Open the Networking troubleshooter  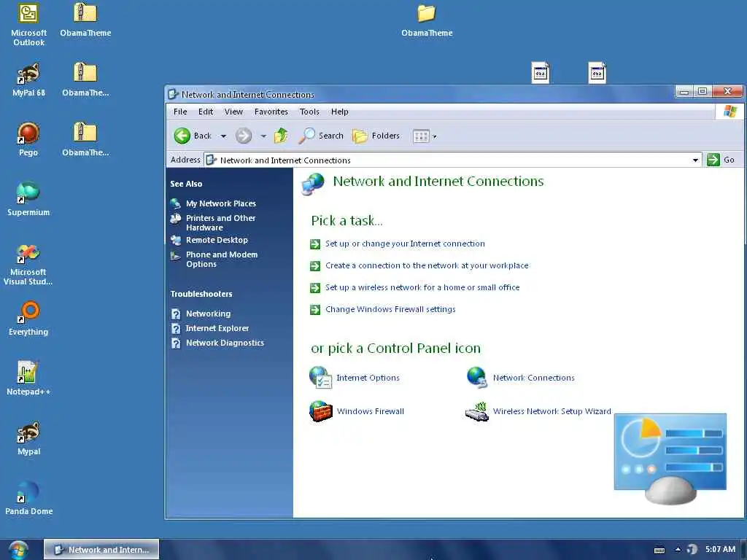208,314
